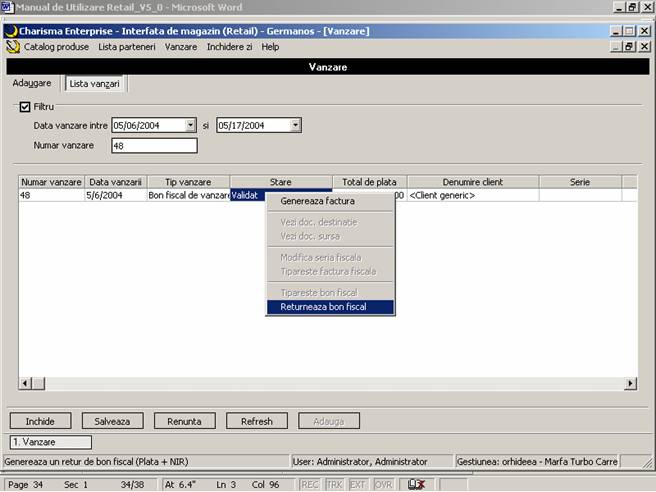656x492 pixels.
Task: Click the OVR indicator in Word status bar
Action: point(383,484)
